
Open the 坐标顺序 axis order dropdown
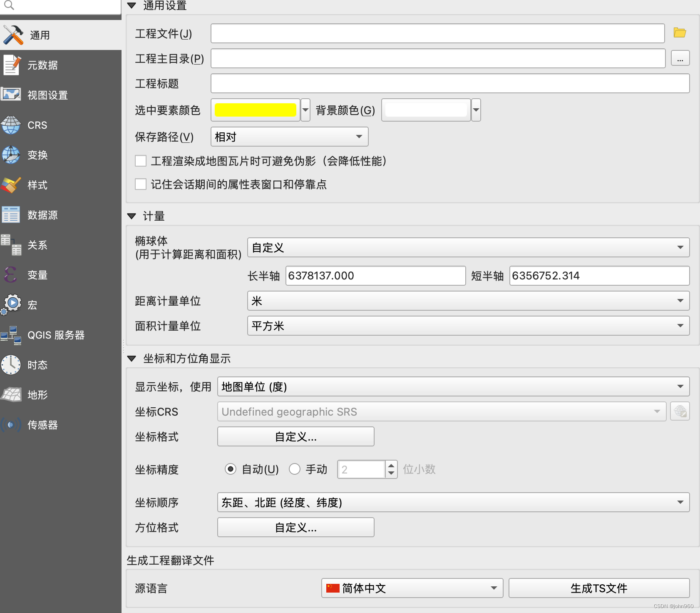tap(454, 502)
